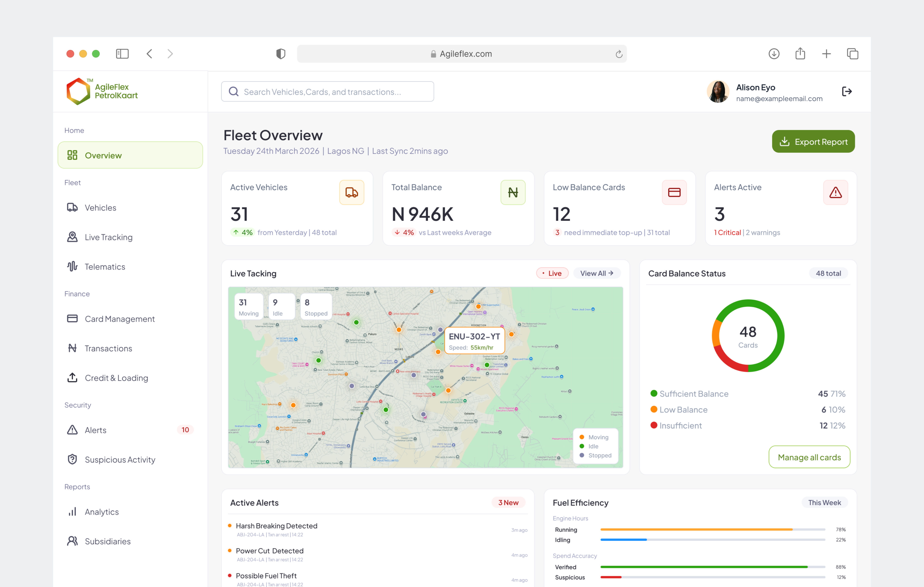Click the Verified spend accuracy bar

(x=713, y=567)
